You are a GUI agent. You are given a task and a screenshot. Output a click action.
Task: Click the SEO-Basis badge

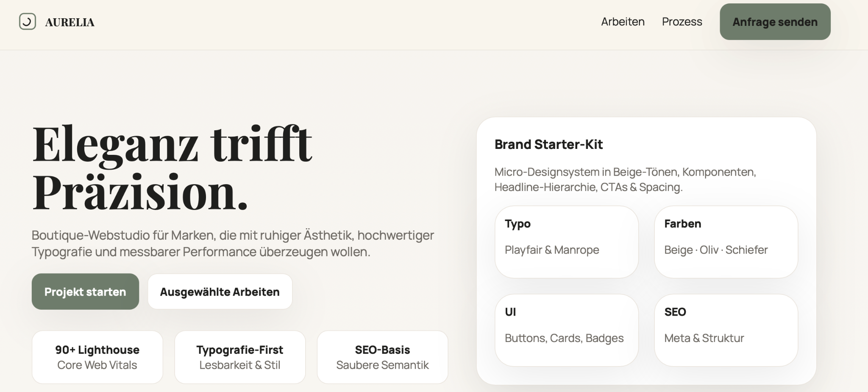click(382, 356)
